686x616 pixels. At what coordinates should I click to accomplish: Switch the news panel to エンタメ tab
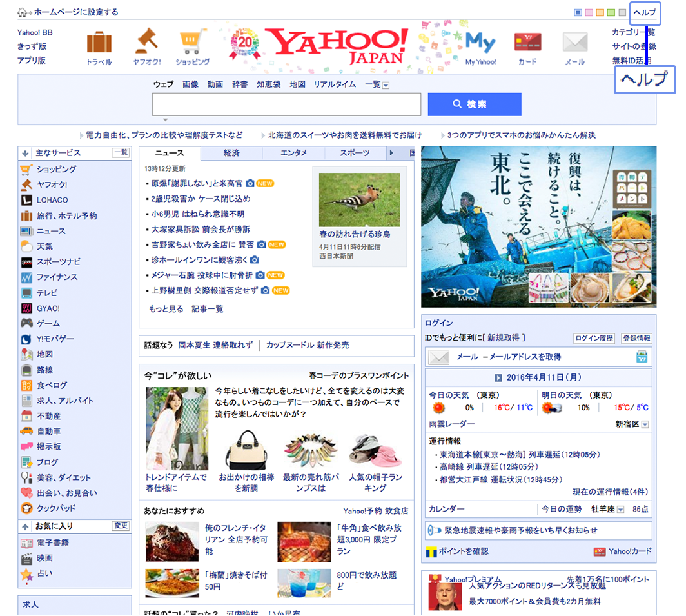[x=293, y=153]
